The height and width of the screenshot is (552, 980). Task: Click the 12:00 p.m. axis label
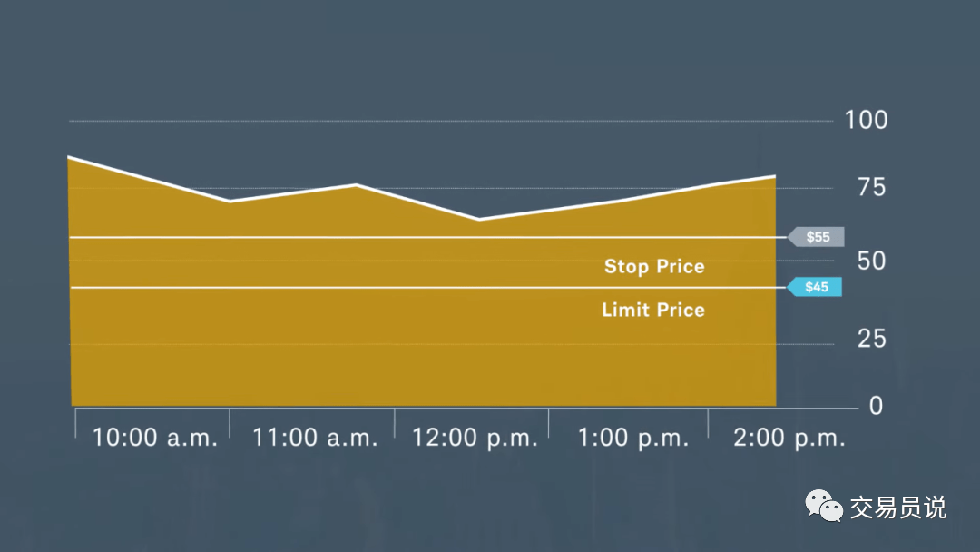pyautogui.click(x=475, y=438)
